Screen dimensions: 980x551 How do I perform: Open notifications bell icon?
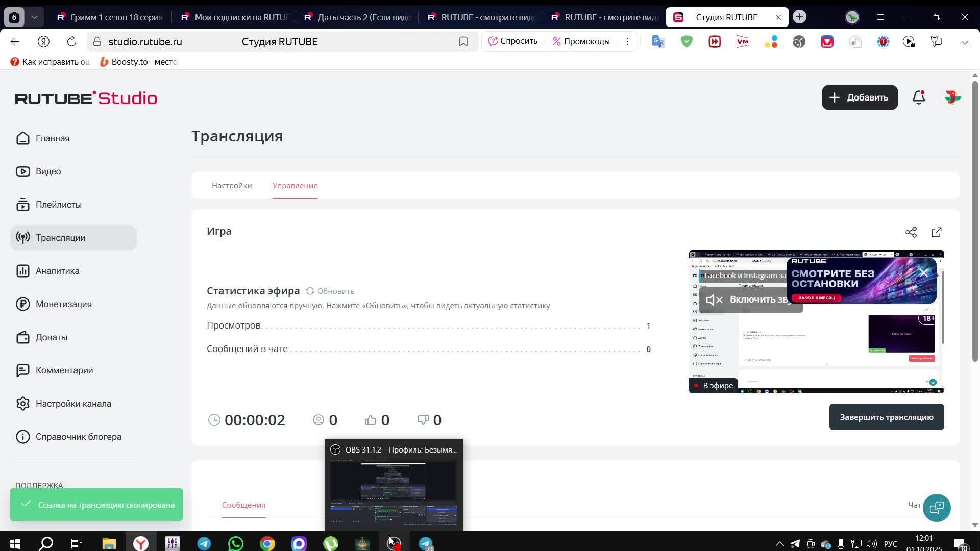tap(919, 97)
